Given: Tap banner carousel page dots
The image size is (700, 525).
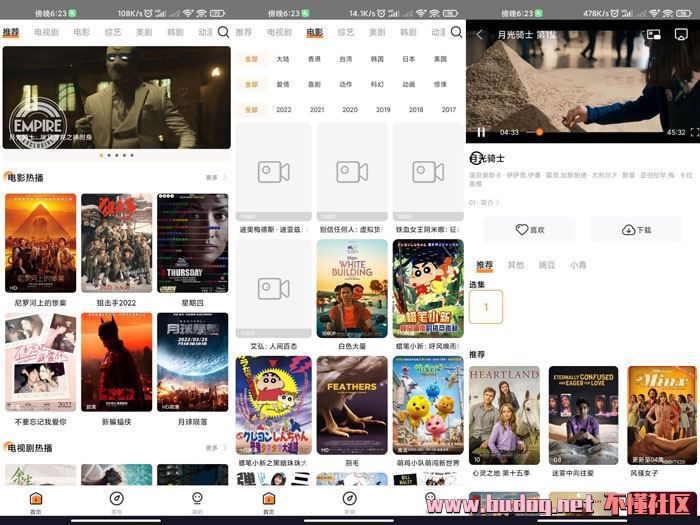Looking at the screenshot, I should pos(117,155).
